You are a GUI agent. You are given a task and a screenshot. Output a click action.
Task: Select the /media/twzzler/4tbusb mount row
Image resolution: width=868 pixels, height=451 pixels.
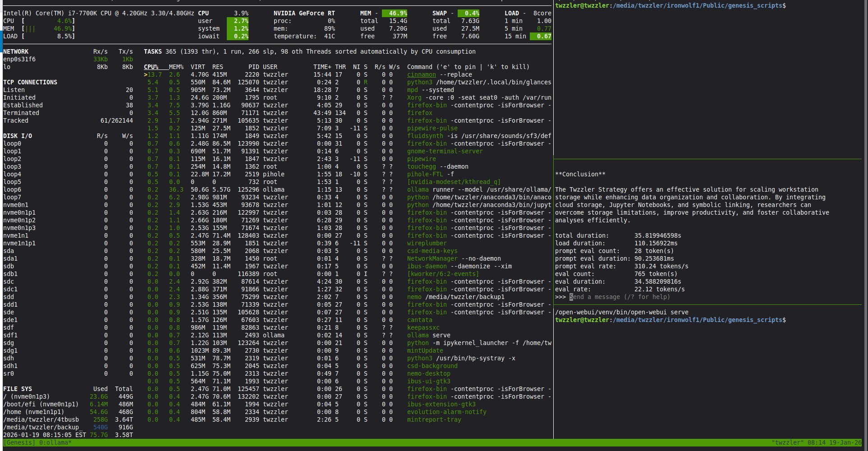click(x=68, y=419)
